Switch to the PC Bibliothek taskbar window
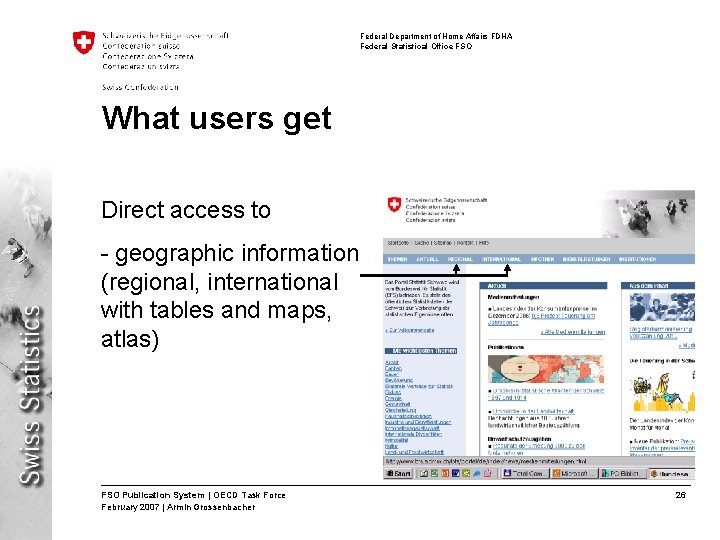Screen dimensions: 720x540 point(623,473)
